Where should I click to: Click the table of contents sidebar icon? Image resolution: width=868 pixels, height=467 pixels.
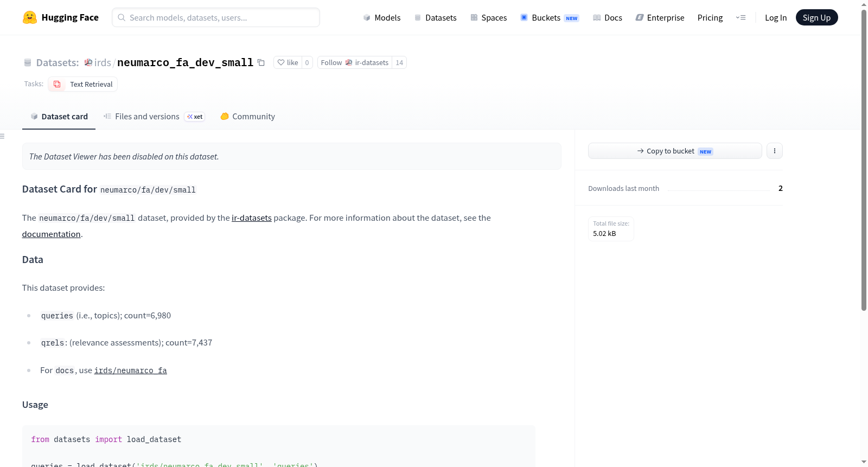[x=2, y=136]
